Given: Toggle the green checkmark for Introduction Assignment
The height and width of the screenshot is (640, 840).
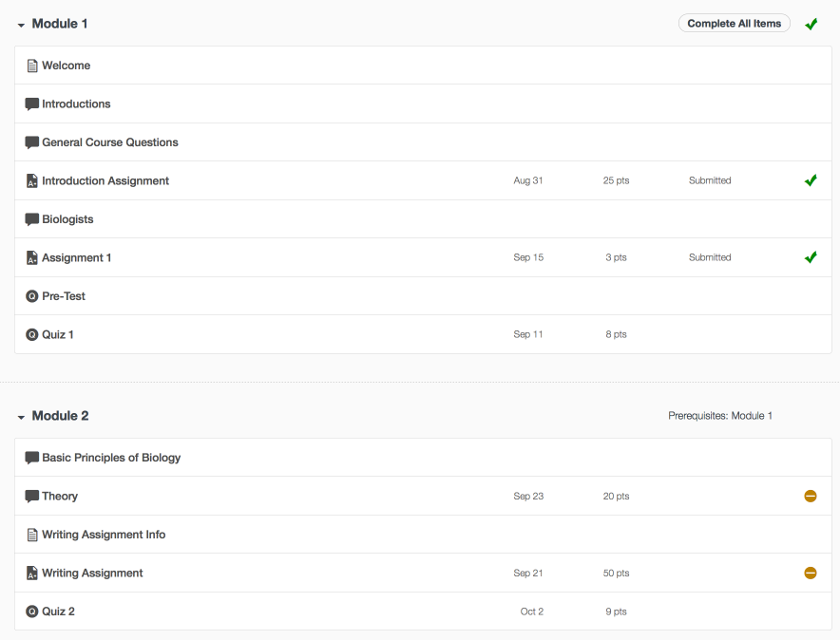Looking at the screenshot, I should point(811,180).
